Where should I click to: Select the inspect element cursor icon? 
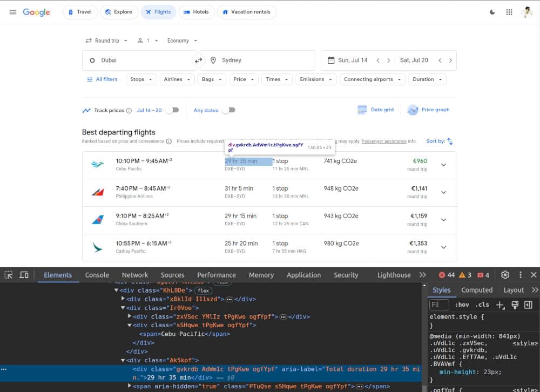click(9, 275)
